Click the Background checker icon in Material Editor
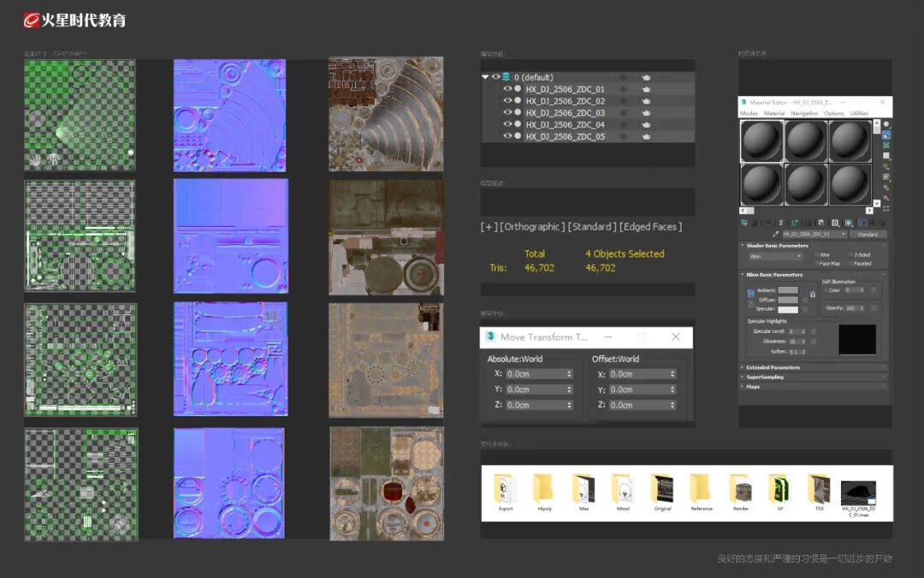 point(885,146)
